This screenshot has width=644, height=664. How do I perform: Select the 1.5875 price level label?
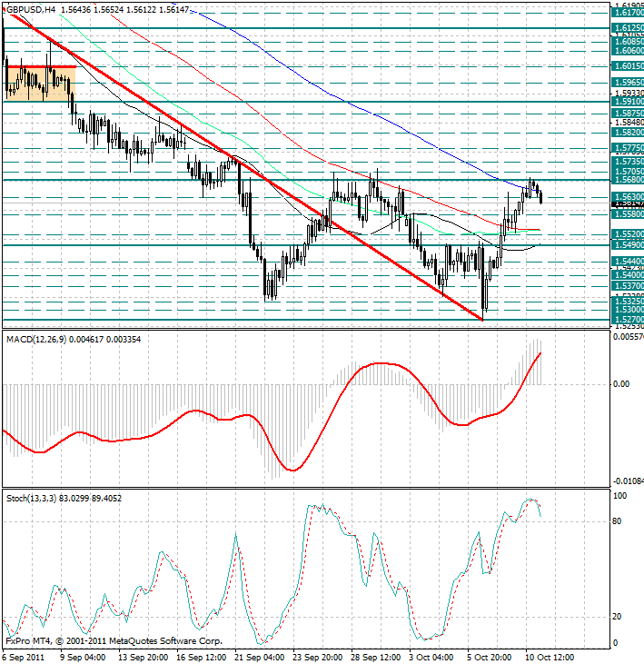pos(628,114)
